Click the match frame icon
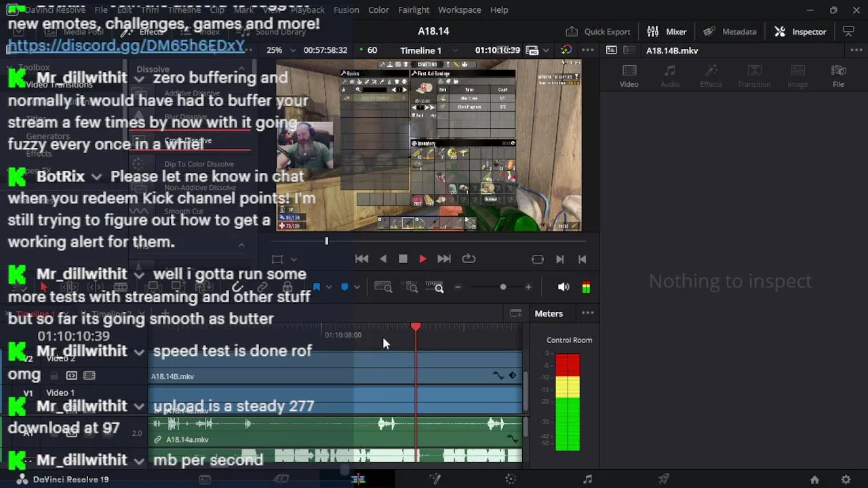This screenshot has height=488, width=868. tap(538, 259)
